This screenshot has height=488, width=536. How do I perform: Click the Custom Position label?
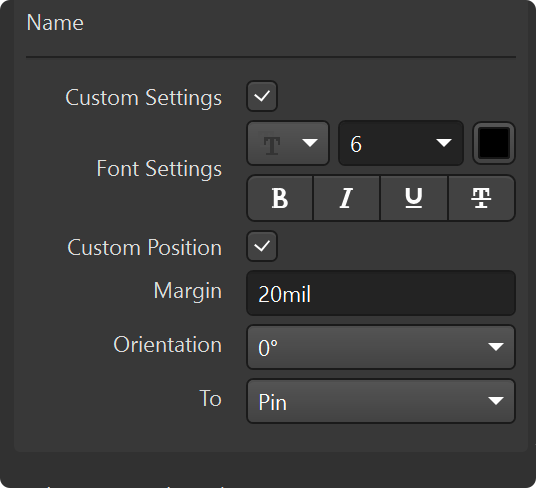pos(145,247)
